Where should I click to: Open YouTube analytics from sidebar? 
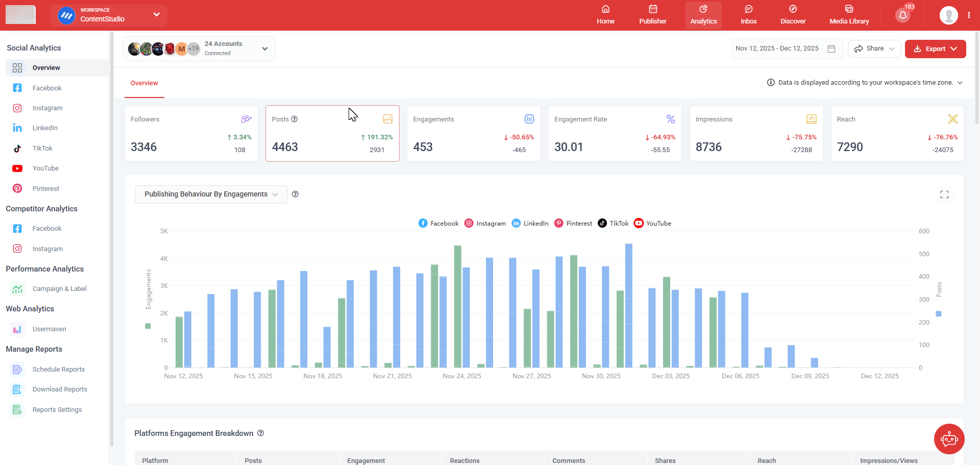(x=45, y=168)
